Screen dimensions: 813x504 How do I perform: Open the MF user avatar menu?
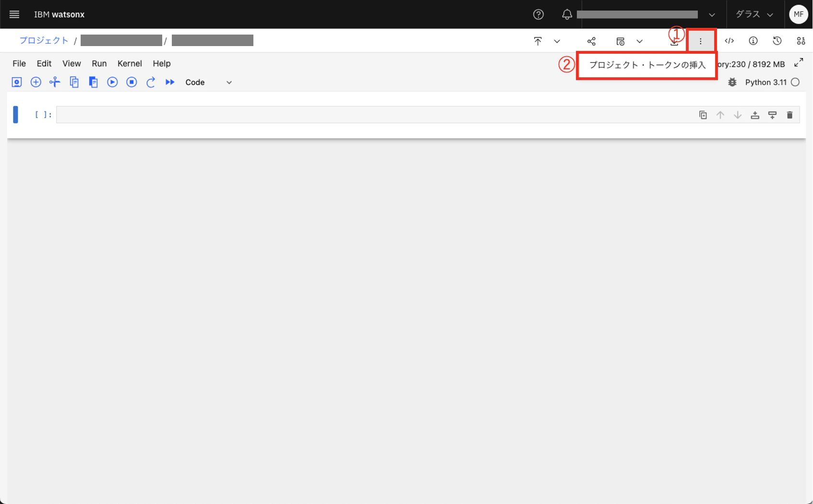[799, 14]
